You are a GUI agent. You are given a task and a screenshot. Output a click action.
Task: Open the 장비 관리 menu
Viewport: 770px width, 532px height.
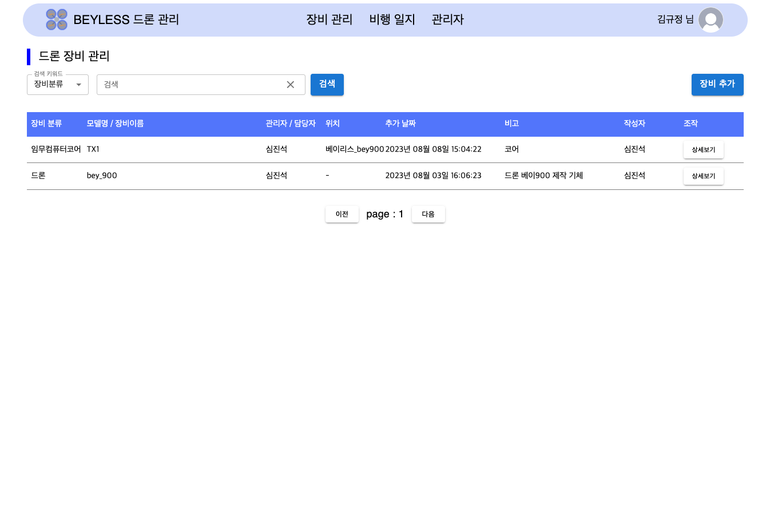tap(329, 19)
